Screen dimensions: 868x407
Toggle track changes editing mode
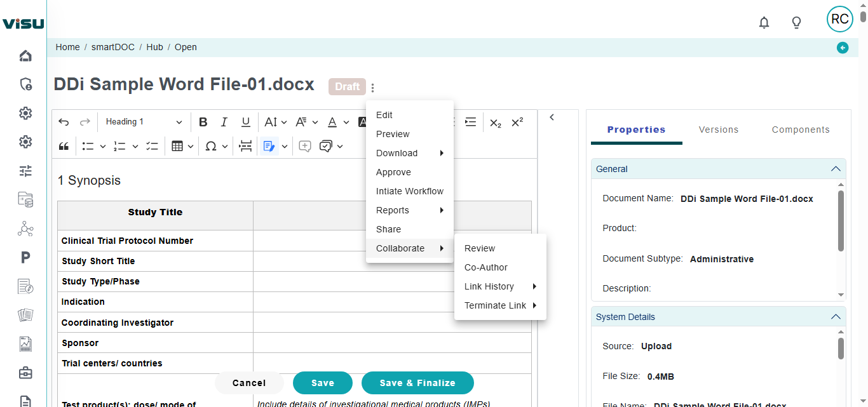[x=269, y=146]
